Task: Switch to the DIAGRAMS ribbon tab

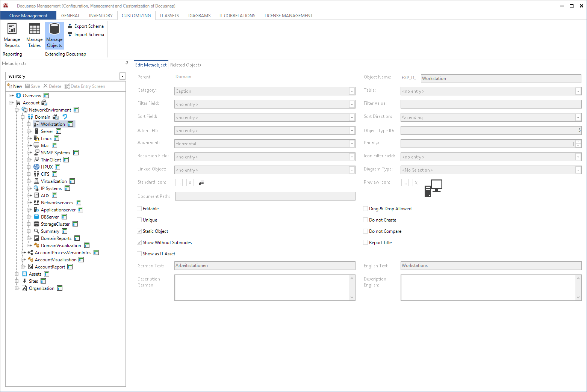Action: tap(199, 16)
